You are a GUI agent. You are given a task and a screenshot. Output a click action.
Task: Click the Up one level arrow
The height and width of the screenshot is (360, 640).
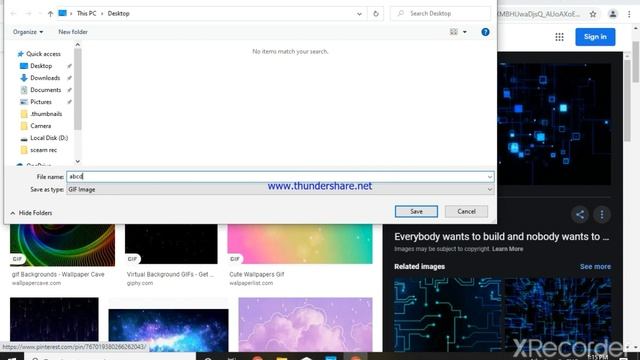click(50, 14)
